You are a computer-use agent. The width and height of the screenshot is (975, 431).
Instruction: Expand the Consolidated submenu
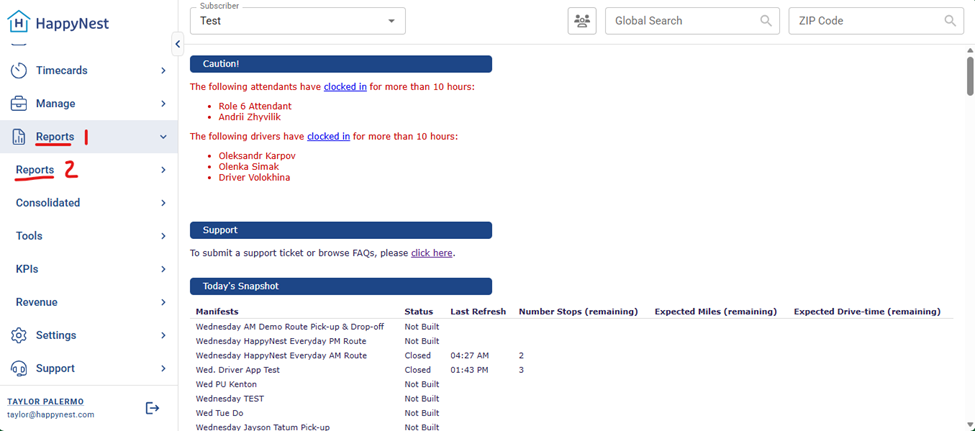[x=163, y=203]
